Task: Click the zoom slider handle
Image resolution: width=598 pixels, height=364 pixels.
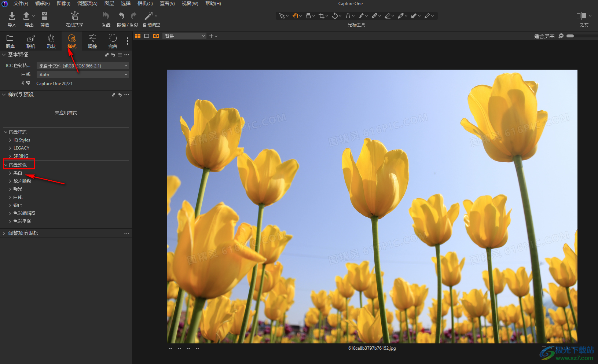Action: point(570,36)
